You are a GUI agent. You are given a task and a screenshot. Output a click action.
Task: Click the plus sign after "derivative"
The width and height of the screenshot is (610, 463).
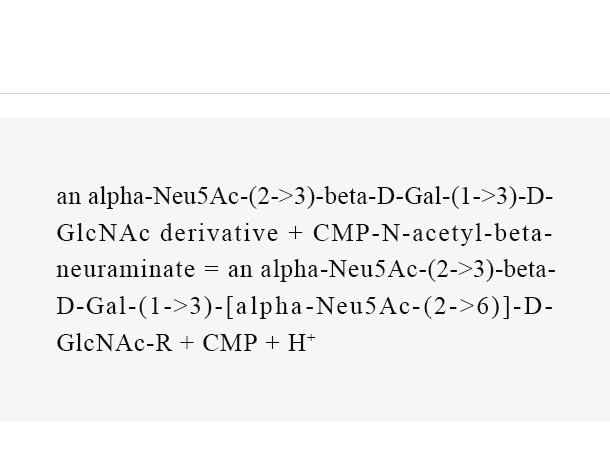pos(296,233)
